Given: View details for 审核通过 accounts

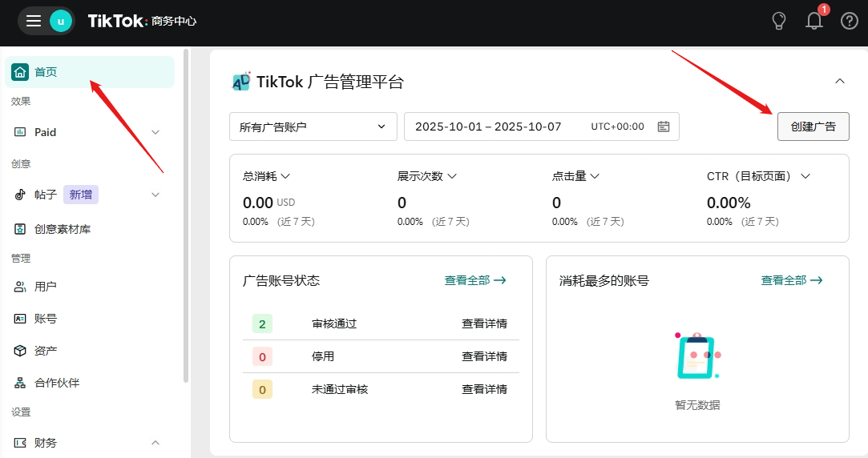Looking at the screenshot, I should click(484, 323).
